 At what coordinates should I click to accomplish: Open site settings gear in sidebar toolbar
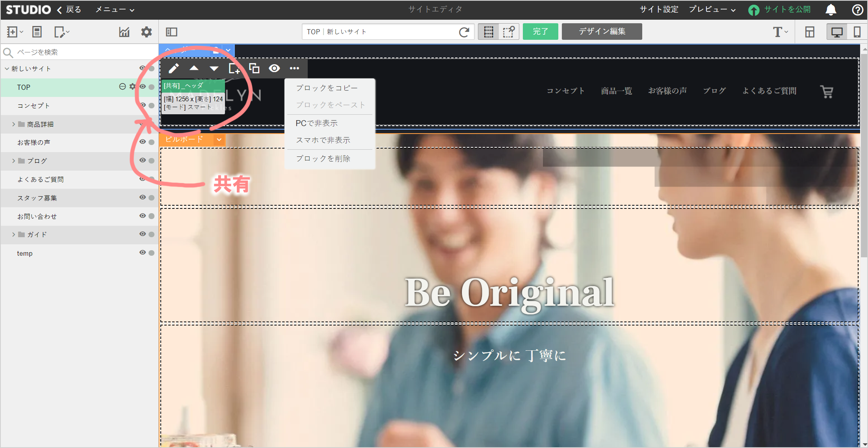pyautogui.click(x=146, y=32)
